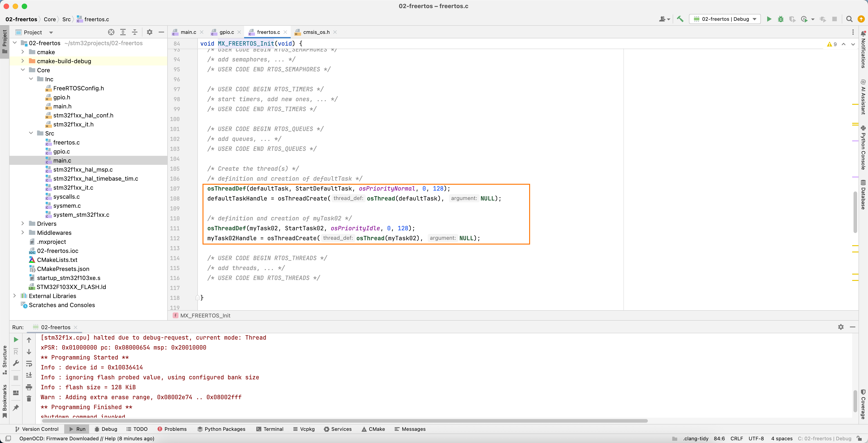This screenshot has height=443, width=868.
Task: Run the 02-freertos configuration
Action: tap(769, 19)
